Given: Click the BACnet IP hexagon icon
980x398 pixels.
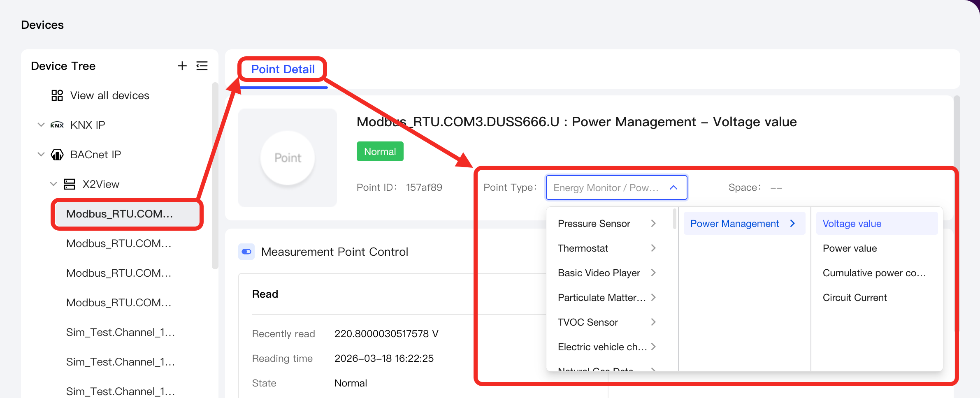Looking at the screenshot, I should 57,154.
